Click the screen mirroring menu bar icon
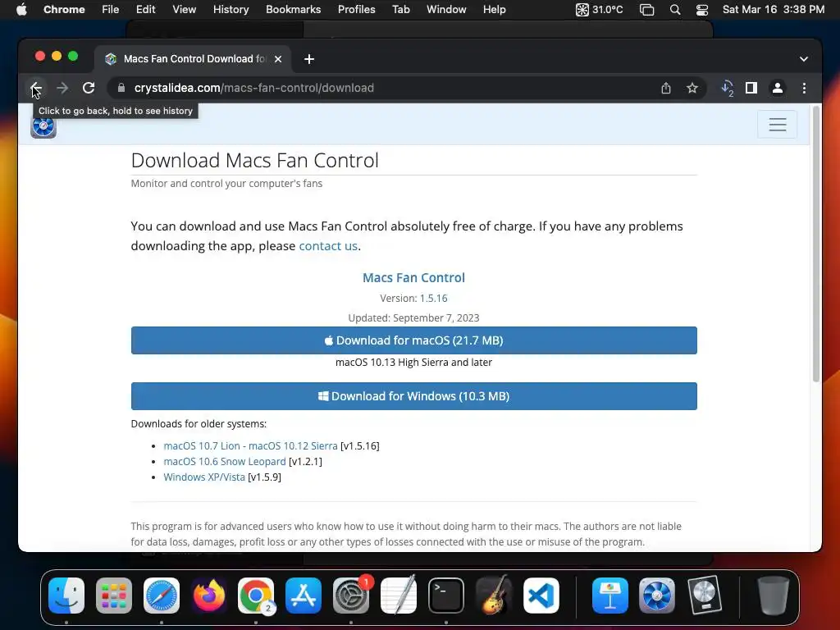Viewport: 840px width, 630px height. (646, 10)
